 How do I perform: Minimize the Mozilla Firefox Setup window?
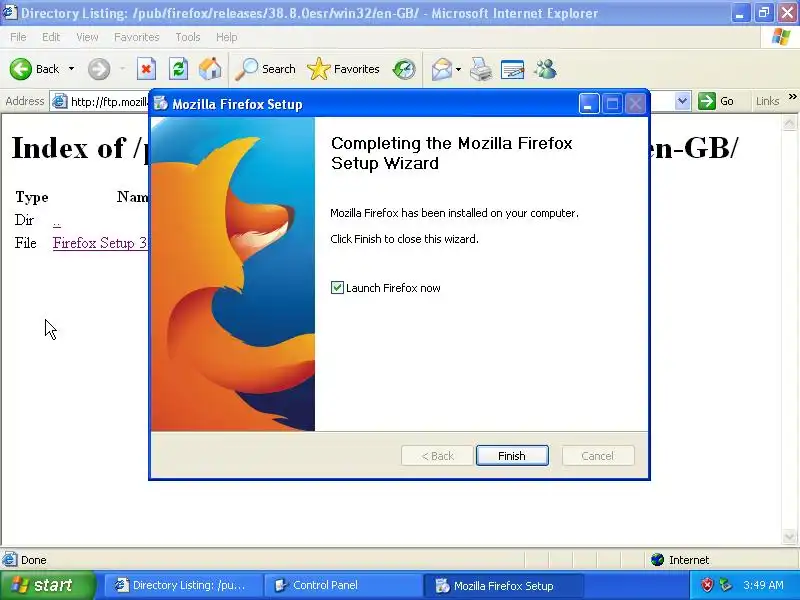coord(589,104)
